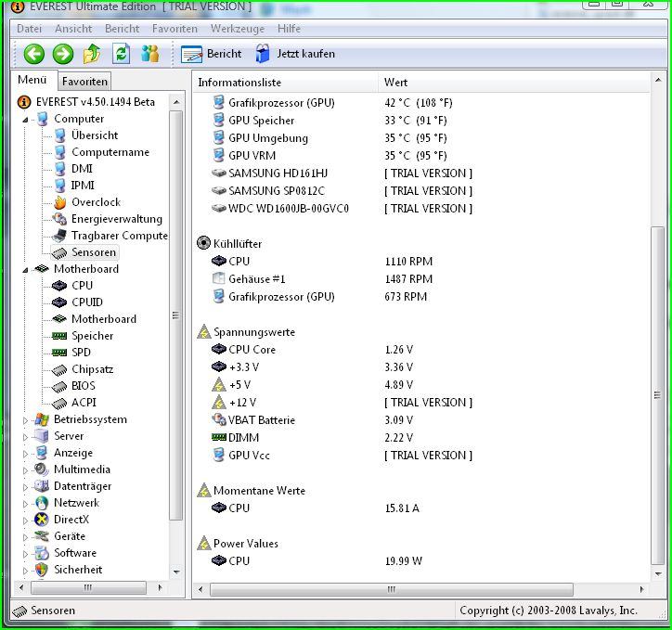Expand the Multimedia tree node

pos(25,470)
